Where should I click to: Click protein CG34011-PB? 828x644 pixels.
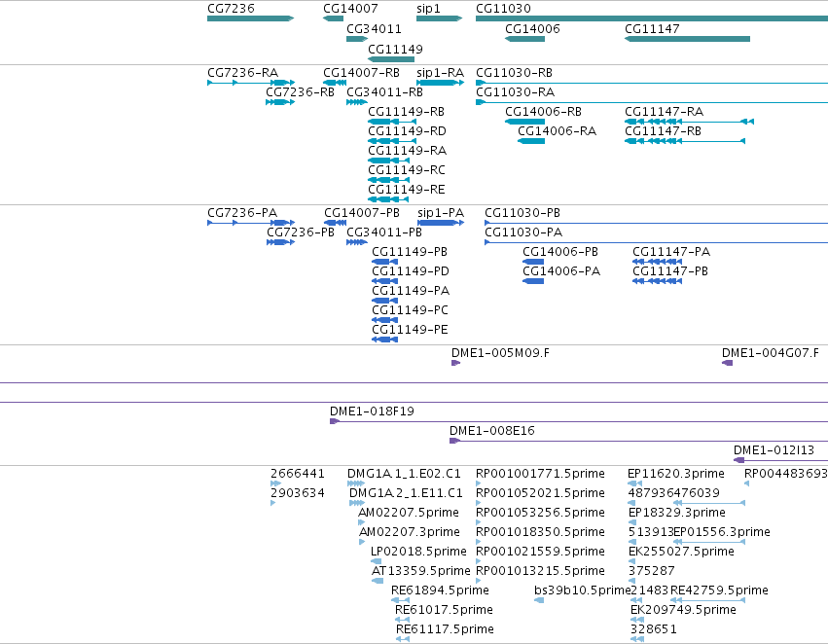tap(357, 242)
